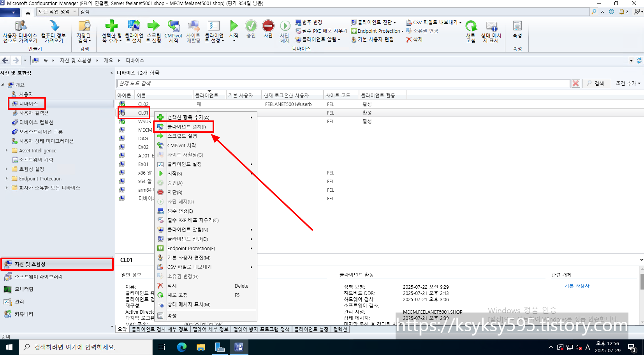
Task: Open the 기본 사용자 link
Action: pyautogui.click(x=577, y=286)
